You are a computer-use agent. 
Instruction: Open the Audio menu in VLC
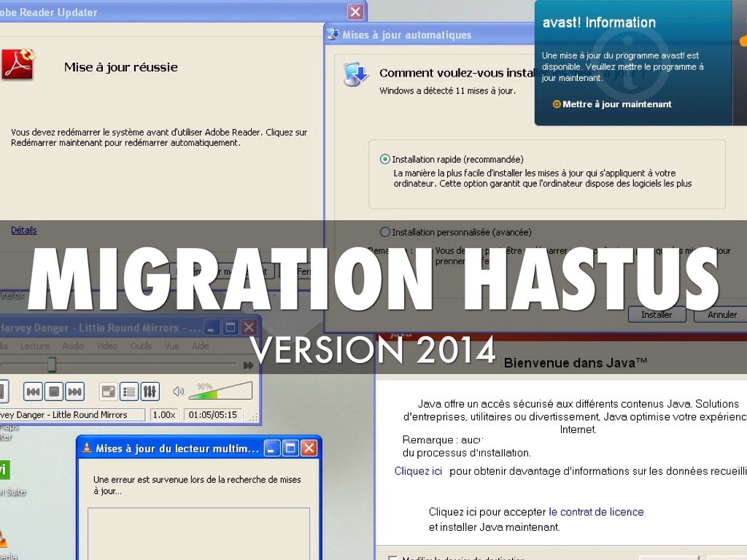73,346
